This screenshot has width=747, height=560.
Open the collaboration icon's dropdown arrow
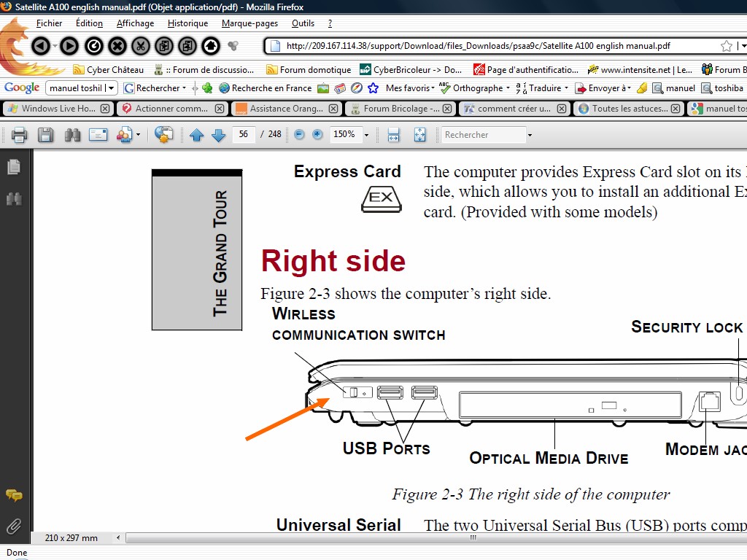click(x=138, y=135)
